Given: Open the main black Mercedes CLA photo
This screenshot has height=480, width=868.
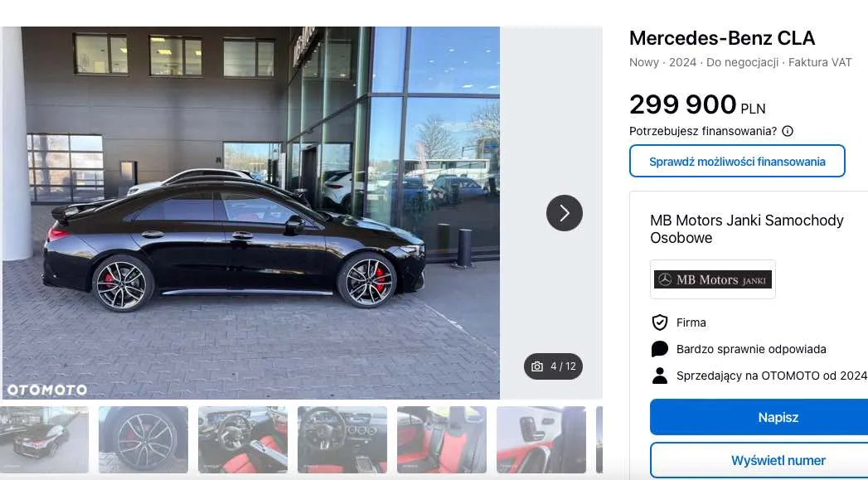Looking at the screenshot, I should [250, 212].
